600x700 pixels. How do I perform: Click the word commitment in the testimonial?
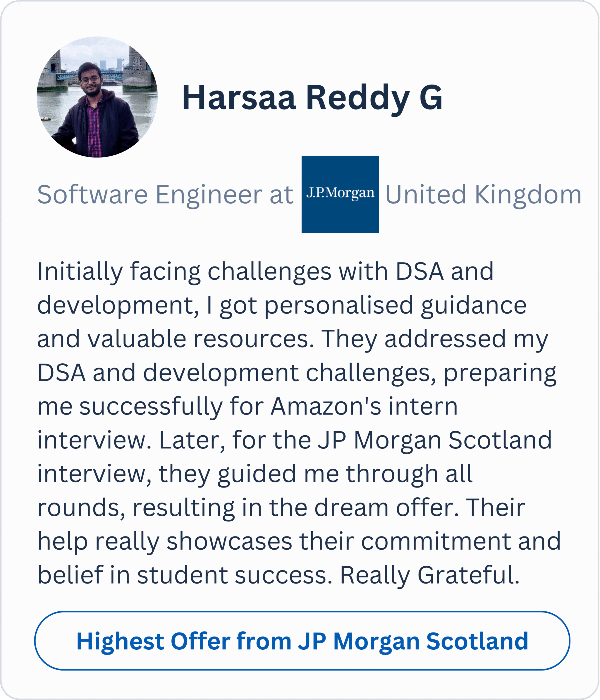[436, 542]
